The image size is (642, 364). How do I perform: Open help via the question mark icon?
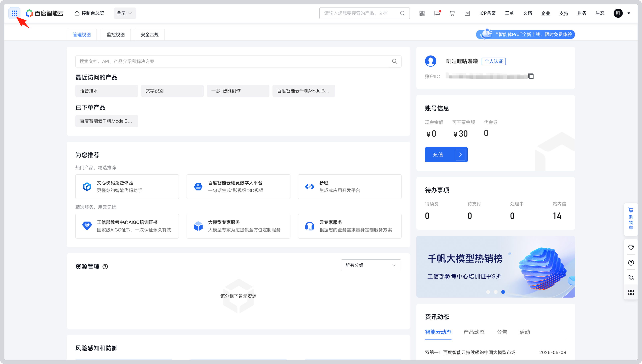(x=631, y=263)
